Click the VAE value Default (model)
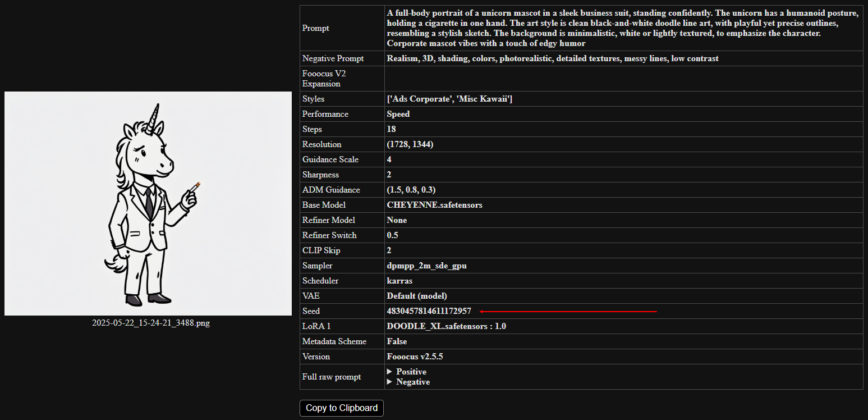Screen dimensions: 868x420 coord(417,296)
